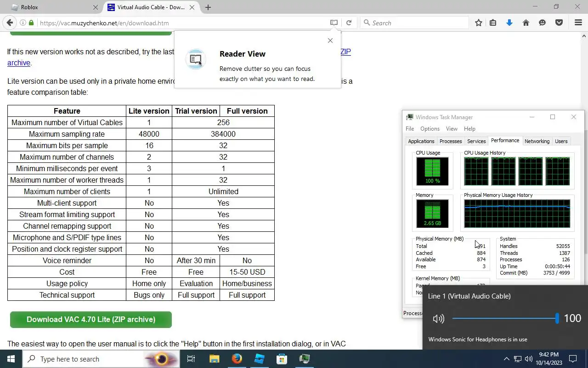
Task: Switch to Applications tab in Task Manager
Action: click(x=421, y=141)
